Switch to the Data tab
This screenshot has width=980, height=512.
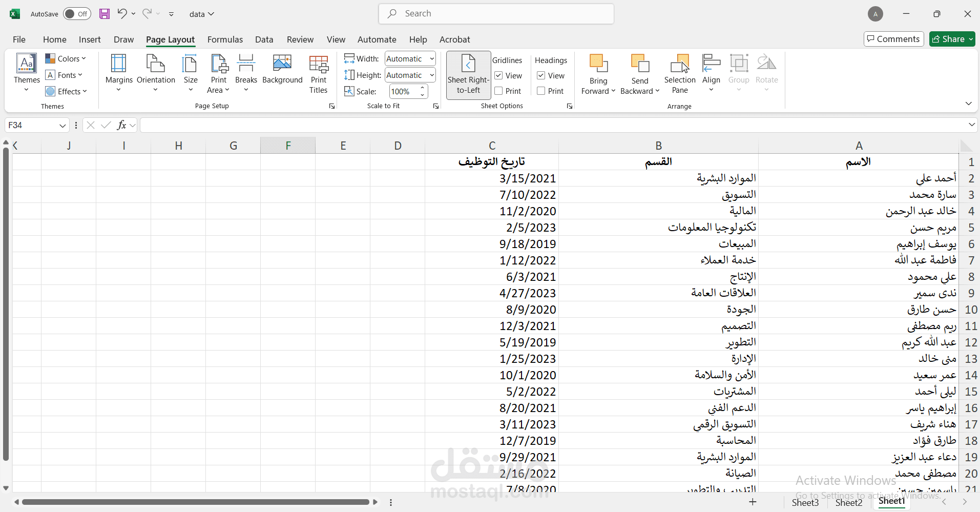264,39
